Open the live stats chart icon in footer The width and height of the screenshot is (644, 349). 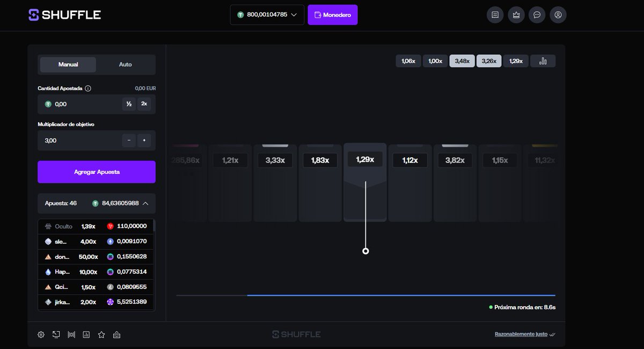click(86, 335)
